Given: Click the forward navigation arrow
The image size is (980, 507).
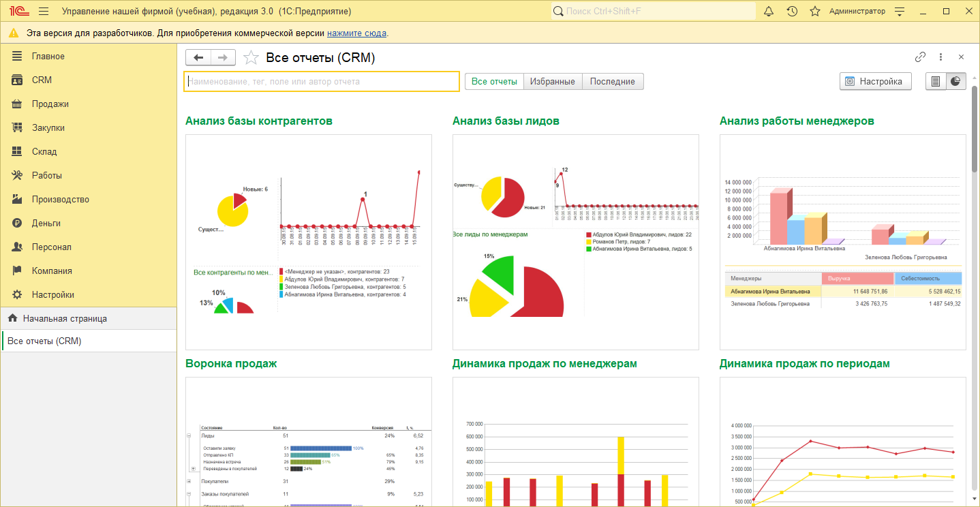Looking at the screenshot, I should tap(223, 58).
